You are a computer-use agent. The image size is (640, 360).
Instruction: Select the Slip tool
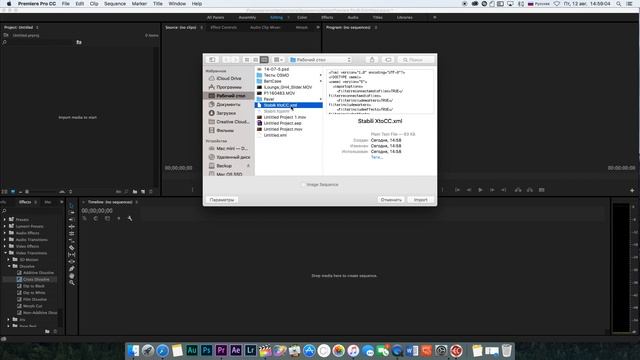71,255
